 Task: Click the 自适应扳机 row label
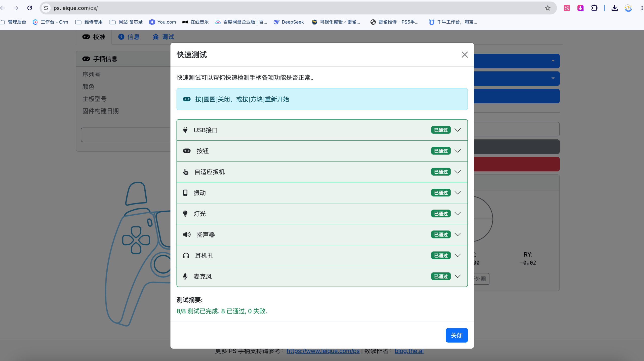[210, 172]
